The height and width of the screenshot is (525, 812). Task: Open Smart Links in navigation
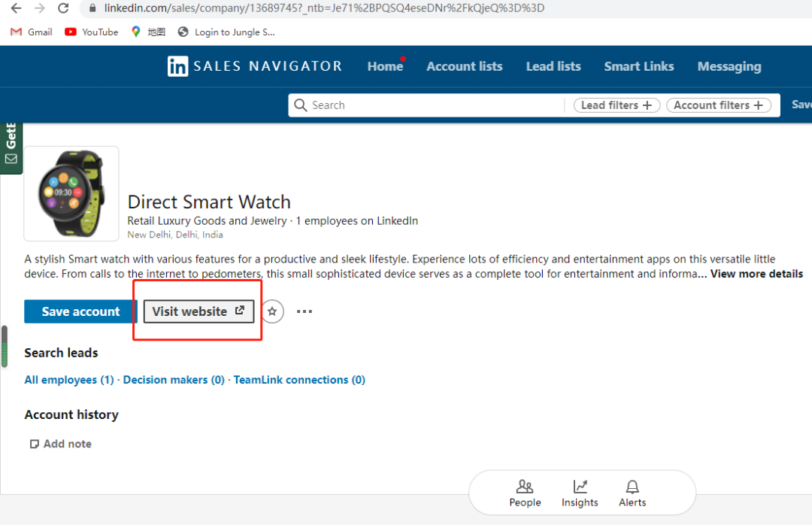point(639,66)
